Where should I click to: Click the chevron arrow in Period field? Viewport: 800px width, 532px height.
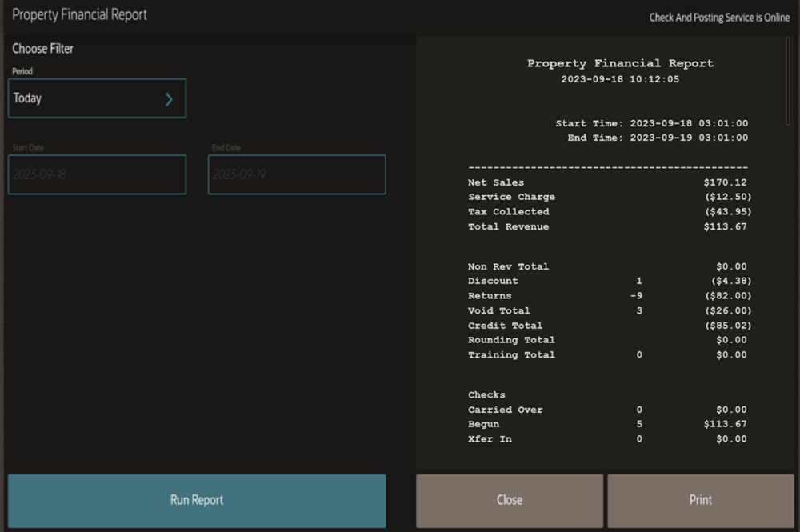click(169, 99)
